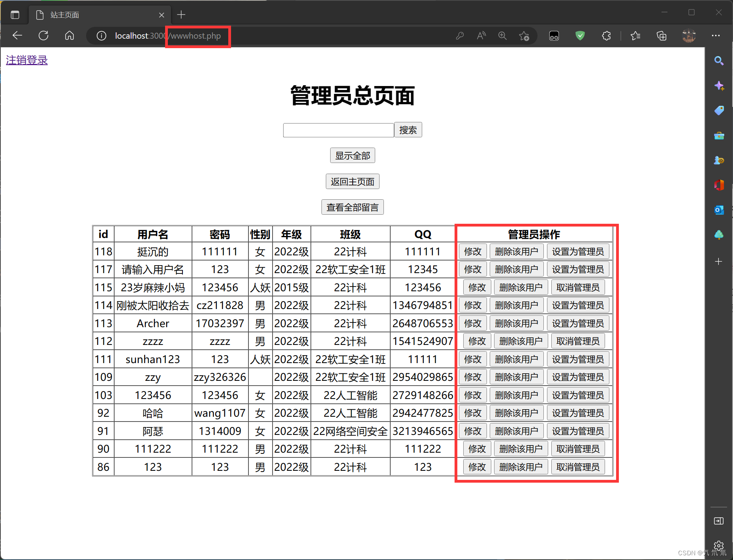Add a sidebar app with plus icon
Image resolution: width=733 pixels, height=560 pixels.
(x=719, y=261)
